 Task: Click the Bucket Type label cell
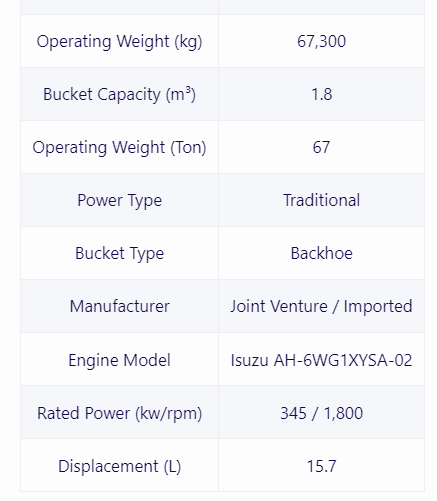pyautogui.click(x=119, y=253)
